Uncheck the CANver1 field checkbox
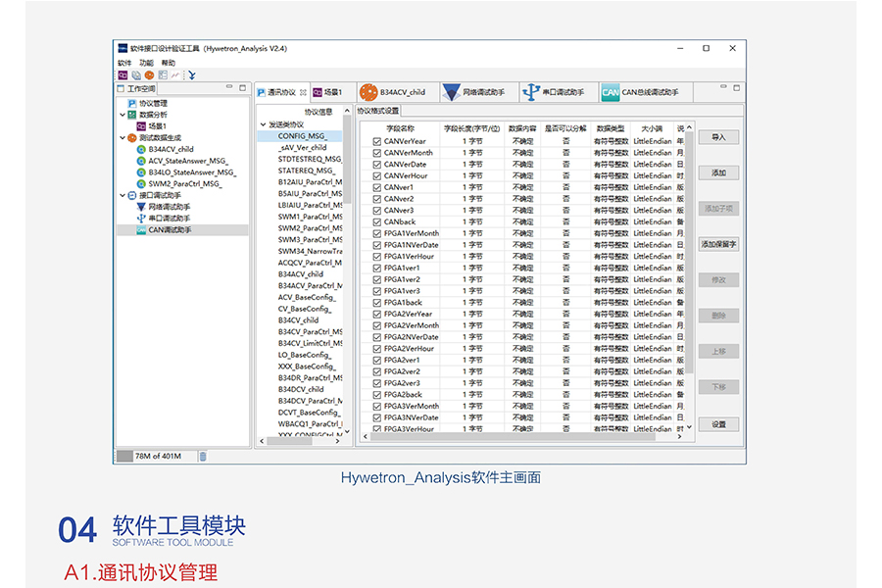The width and height of the screenshot is (882, 588). click(377, 188)
